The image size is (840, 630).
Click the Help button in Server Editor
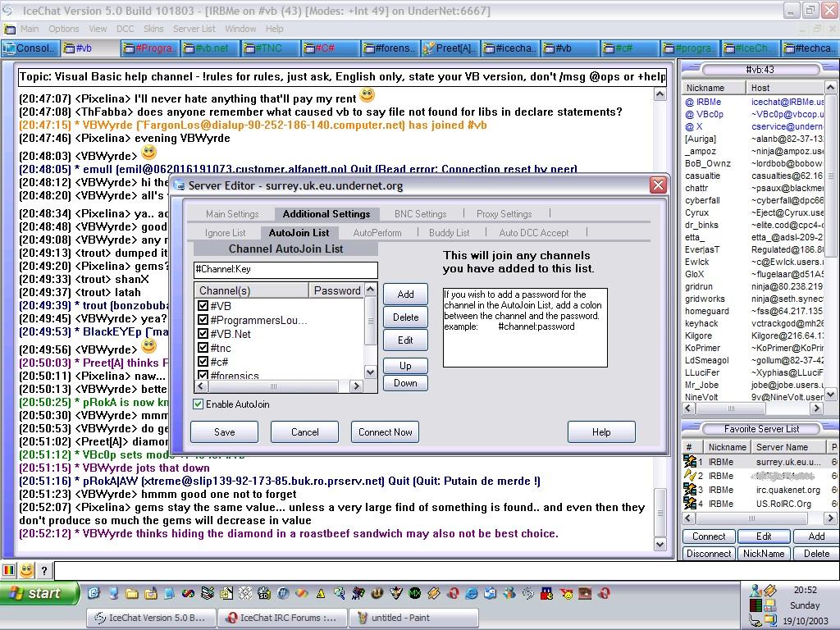point(601,431)
